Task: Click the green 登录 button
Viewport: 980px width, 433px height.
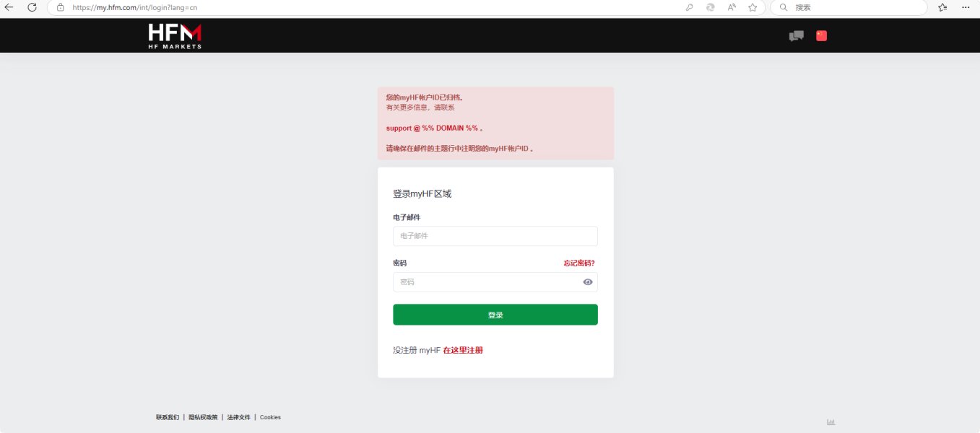Action: tap(495, 315)
